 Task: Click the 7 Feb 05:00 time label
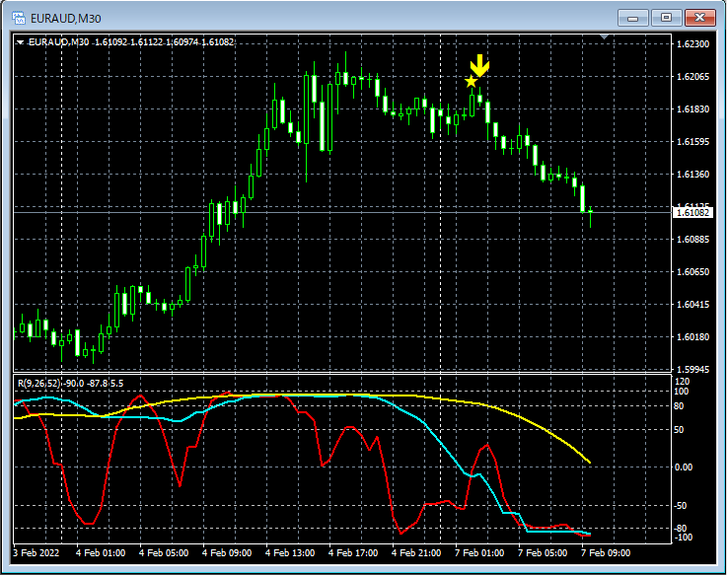click(543, 552)
